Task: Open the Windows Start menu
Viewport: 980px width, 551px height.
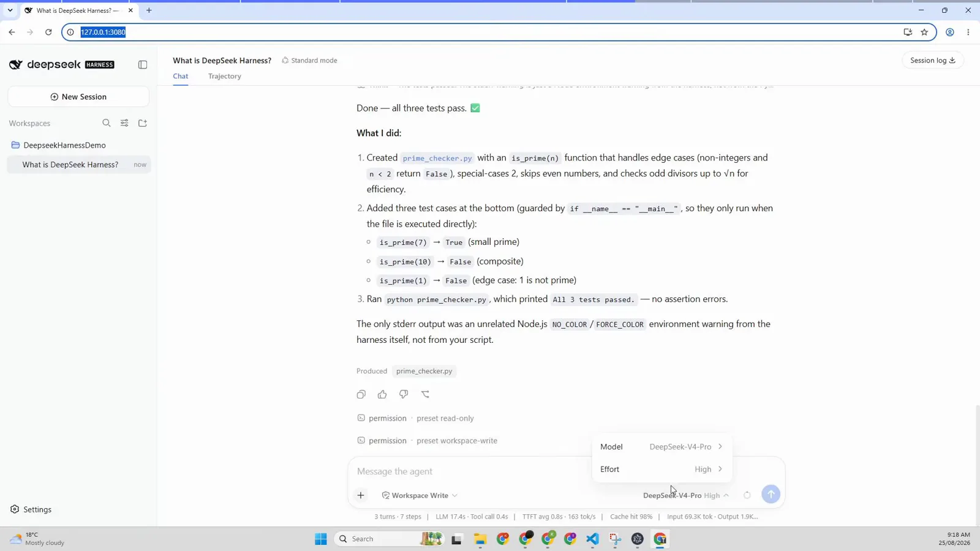Action: point(321,539)
